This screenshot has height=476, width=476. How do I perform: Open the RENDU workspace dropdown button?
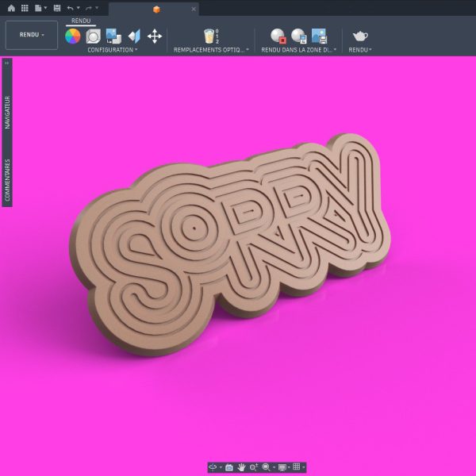click(32, 35)
